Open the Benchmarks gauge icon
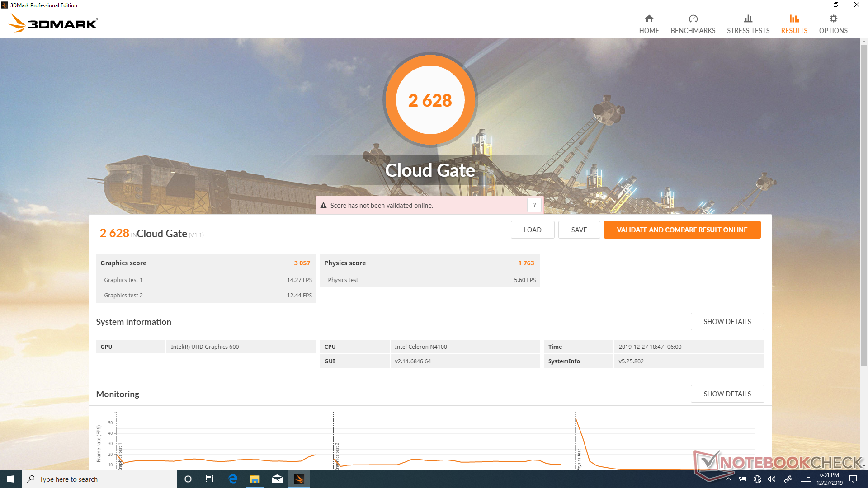Viewport: 868px width, 488px height. coord(693,19)
